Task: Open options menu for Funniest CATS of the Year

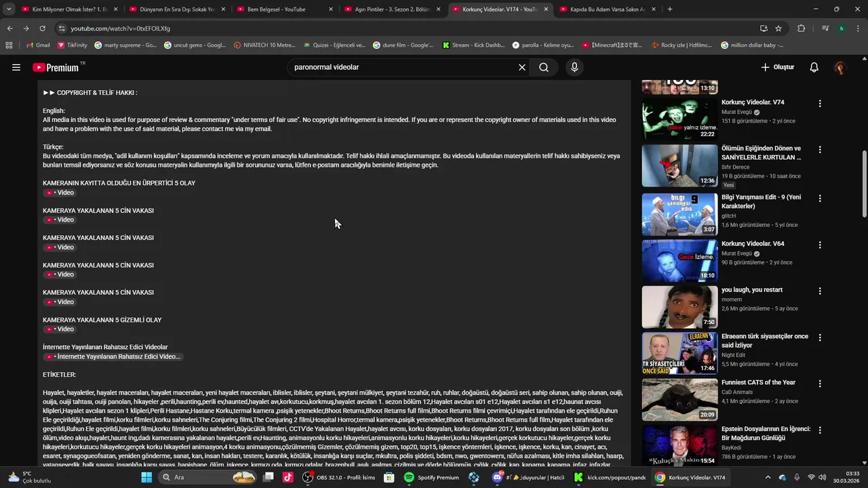Action: pos(820,384)
